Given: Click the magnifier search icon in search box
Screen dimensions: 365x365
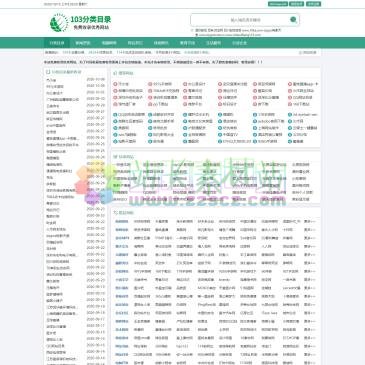Looking at the screenshot, I should [293, 20].
